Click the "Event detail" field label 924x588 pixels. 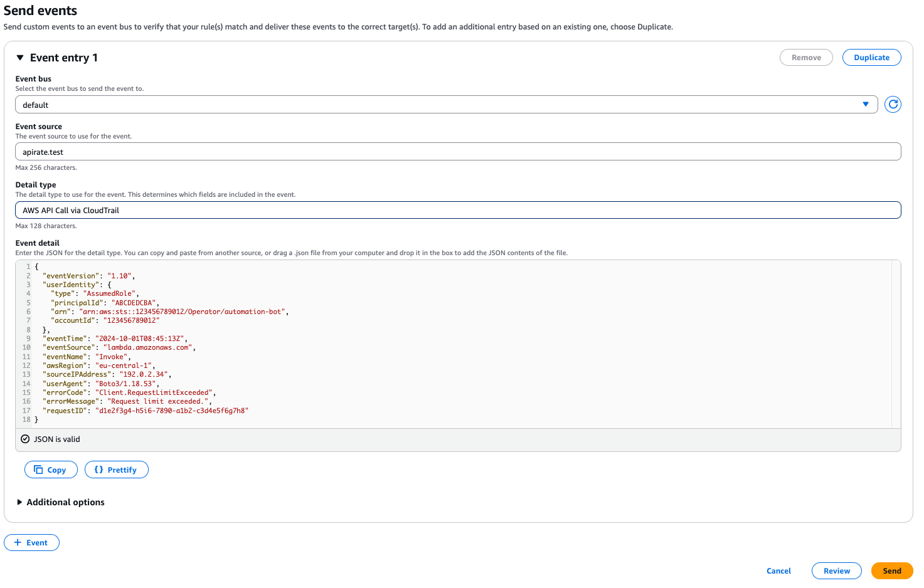[37, 243]
